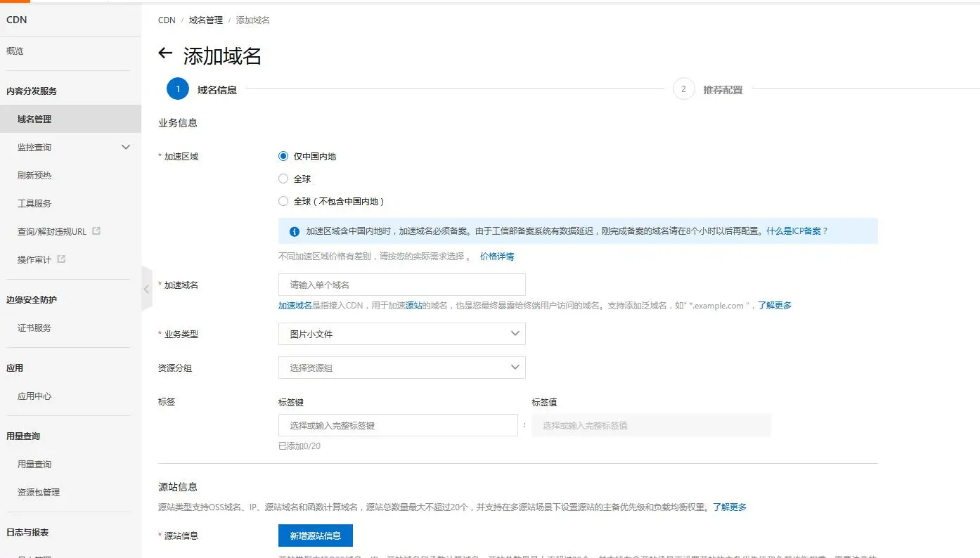Click the external link icon next to 查询/解封违规URL
This screenshot has height=558, width=980.
[x=96, y=231]
